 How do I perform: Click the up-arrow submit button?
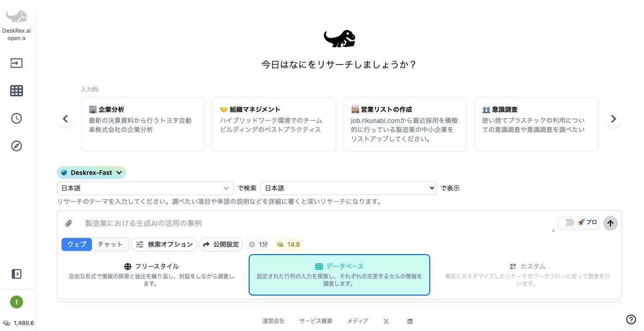click(610, 223)
